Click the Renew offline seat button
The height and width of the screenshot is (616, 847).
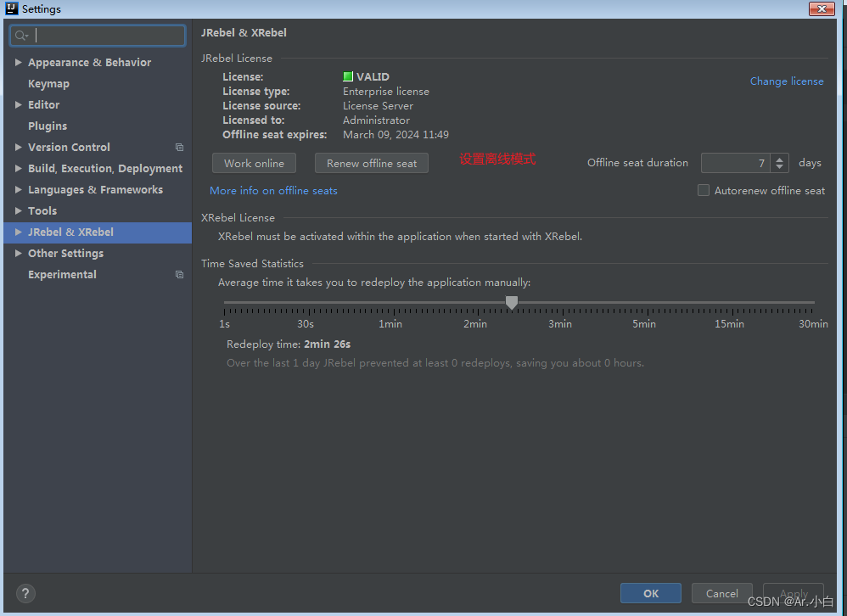click(x=372, y=163)
